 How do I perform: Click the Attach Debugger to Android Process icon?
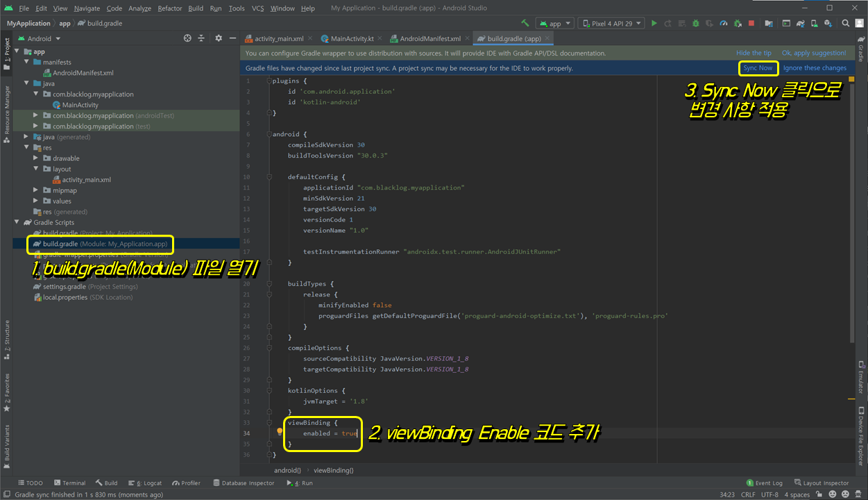tap(738, 23)
